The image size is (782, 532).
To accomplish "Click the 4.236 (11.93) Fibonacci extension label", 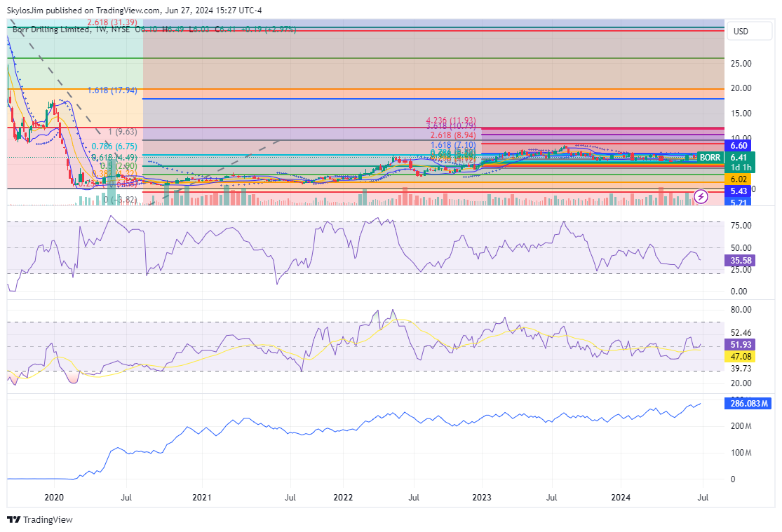I will pyautogui.click(x=451, y=121).
